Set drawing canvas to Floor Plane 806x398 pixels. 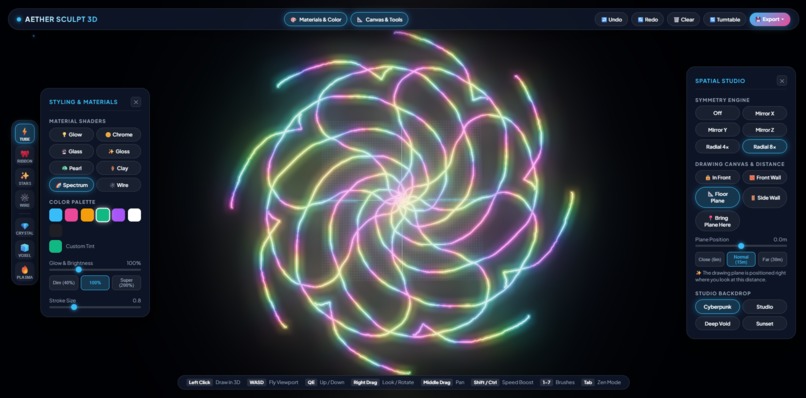point(718,197)
